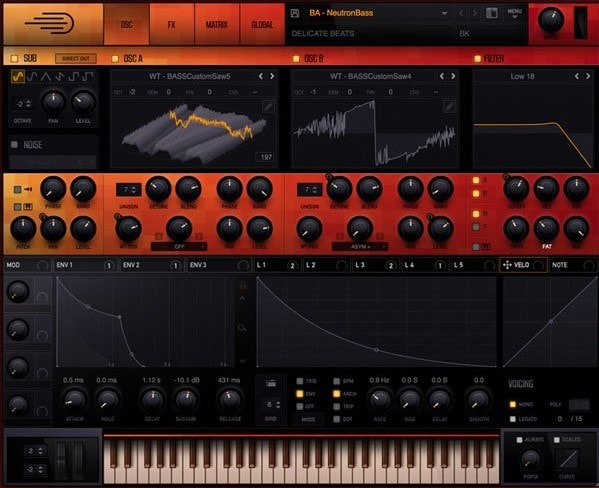
Task: Select the pulse sub oscillator shape
Action: coord(88,77)
